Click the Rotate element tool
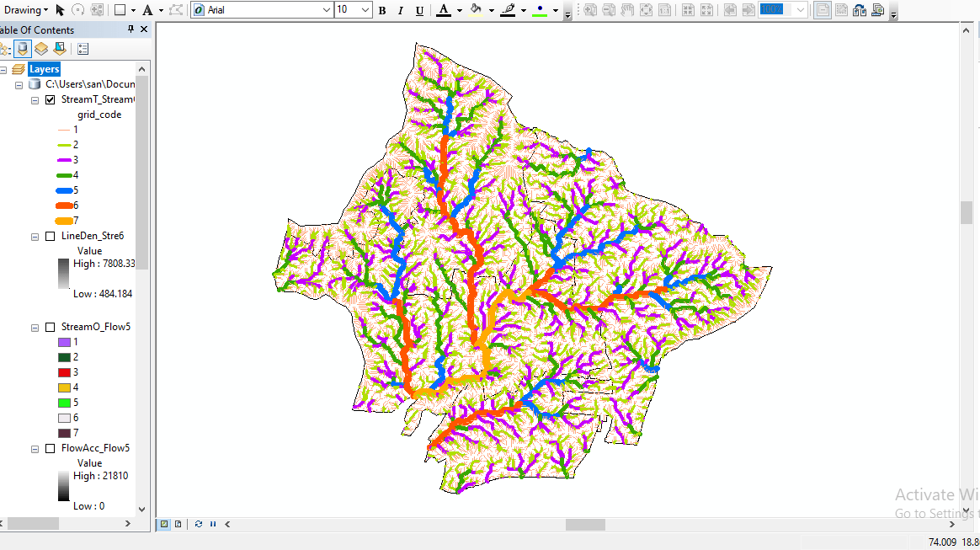 pos(78,10)
